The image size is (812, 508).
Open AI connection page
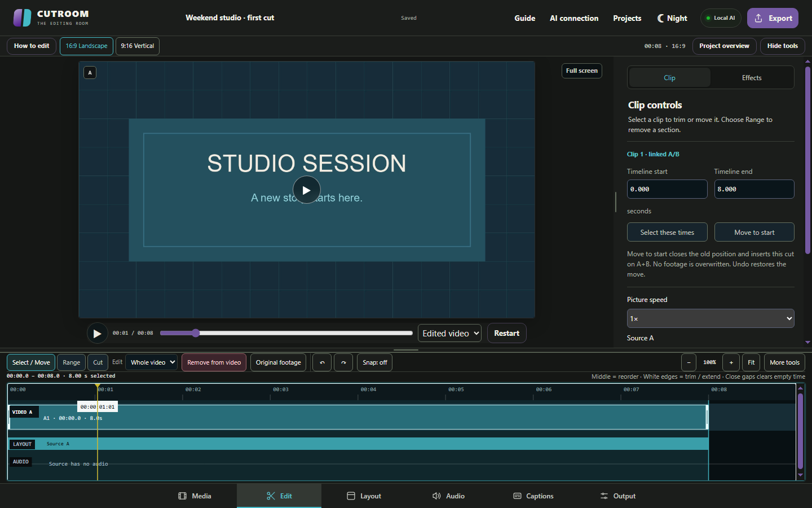(574, 18)
